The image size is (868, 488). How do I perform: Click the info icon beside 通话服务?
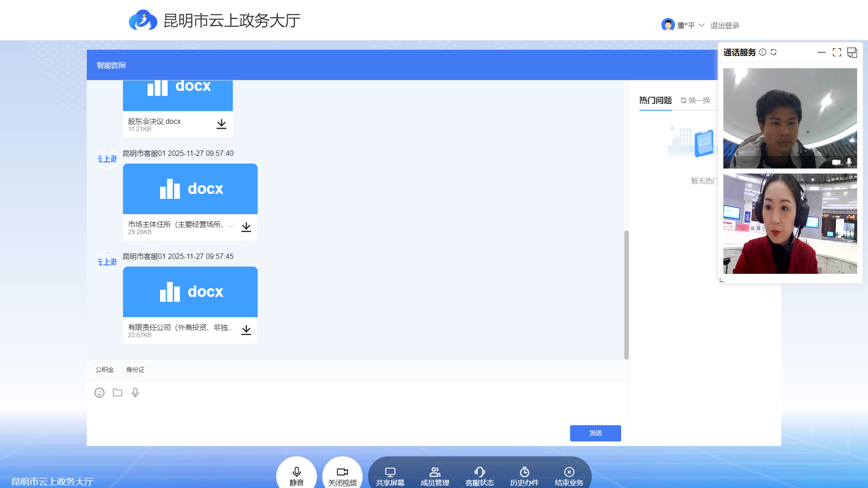pos(763,52)
